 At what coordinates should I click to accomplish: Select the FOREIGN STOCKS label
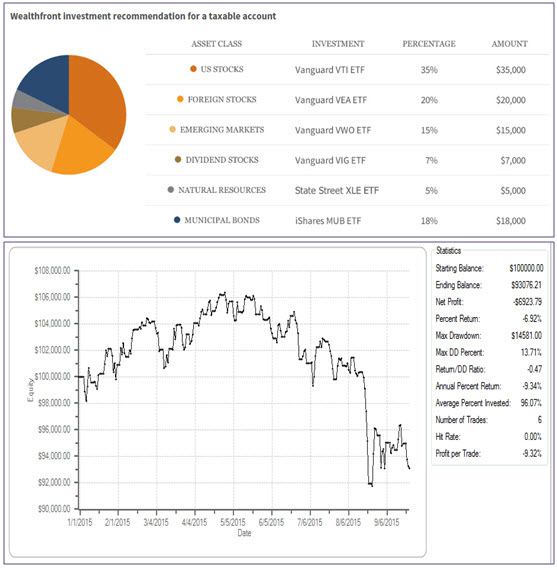tap(222, 99)
